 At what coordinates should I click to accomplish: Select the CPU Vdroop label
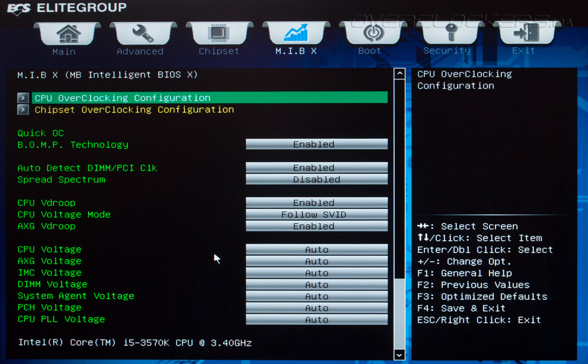click(46, 203)
